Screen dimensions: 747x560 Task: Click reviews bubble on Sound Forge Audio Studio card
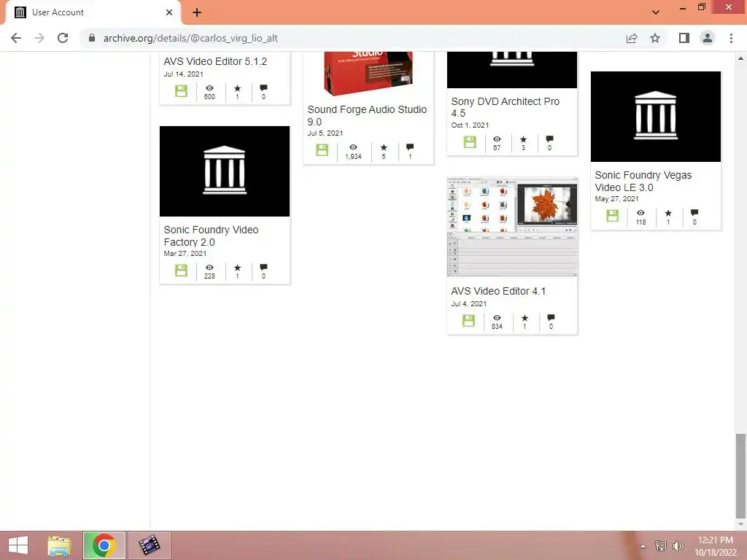410,147
